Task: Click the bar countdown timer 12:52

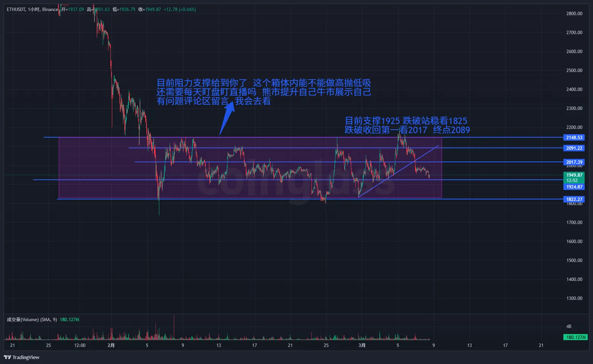Action: (x=572, y=180)
